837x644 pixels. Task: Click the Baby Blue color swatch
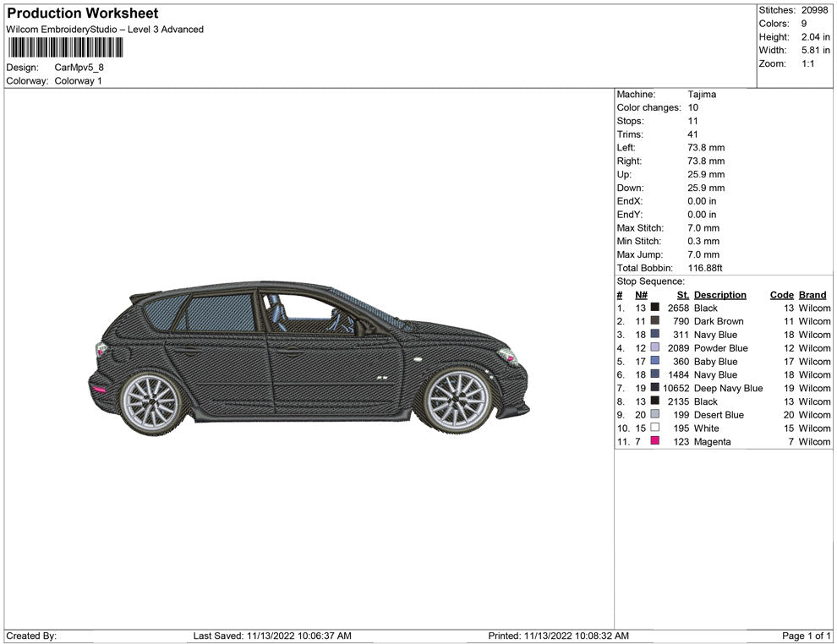654,362
